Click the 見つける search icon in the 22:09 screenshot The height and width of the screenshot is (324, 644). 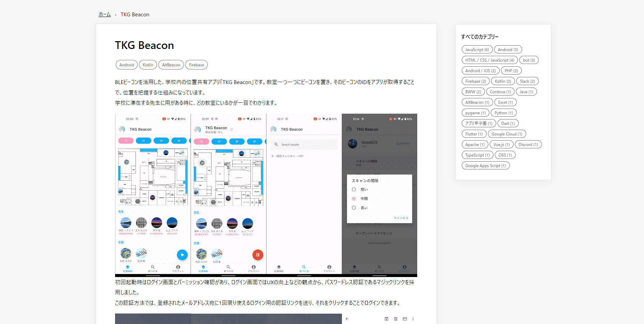point(229,267)
